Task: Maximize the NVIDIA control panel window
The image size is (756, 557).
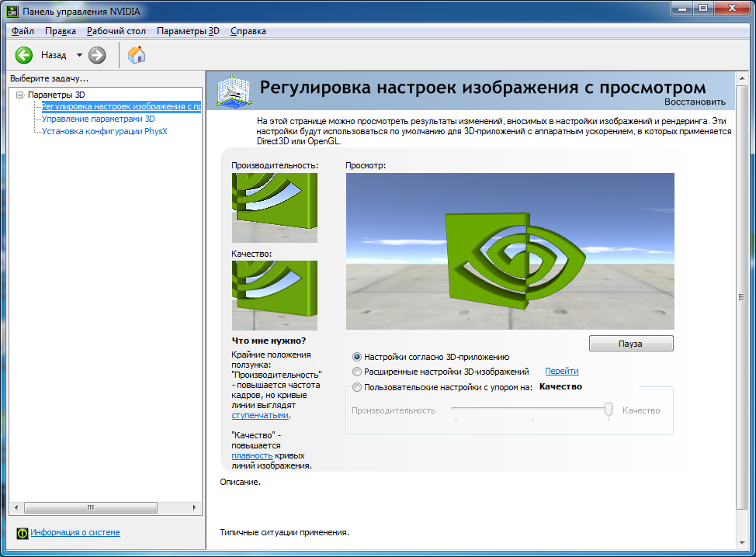Action: pos(703,8)
